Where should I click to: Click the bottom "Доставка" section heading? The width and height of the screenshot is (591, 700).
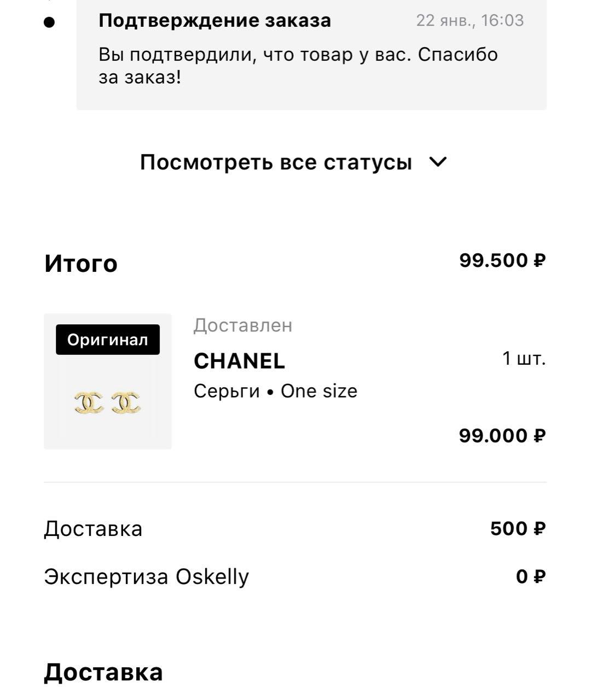tap(103, 672)
